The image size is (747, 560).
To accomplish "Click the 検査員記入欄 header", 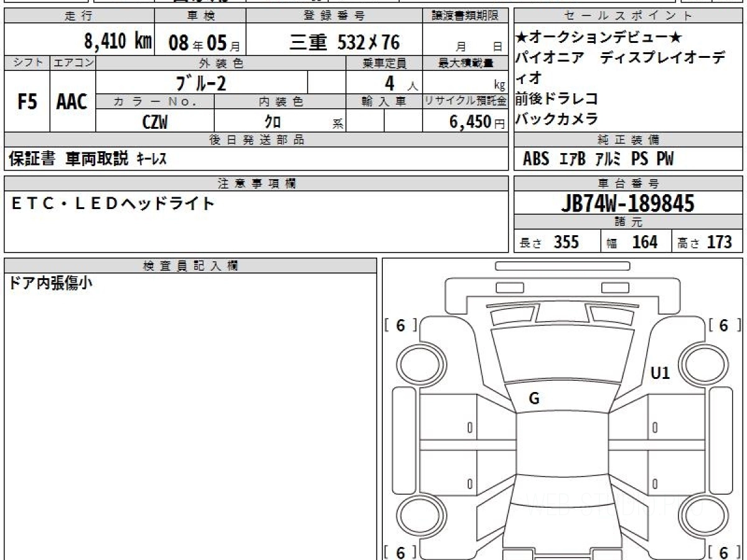I will [x=190, y=266].
